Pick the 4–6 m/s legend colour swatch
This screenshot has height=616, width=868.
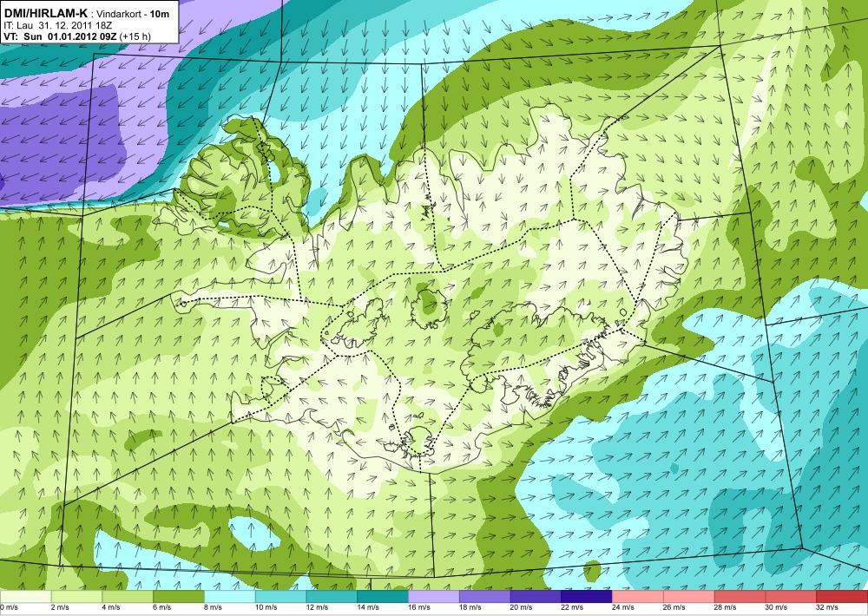(128, 597)
